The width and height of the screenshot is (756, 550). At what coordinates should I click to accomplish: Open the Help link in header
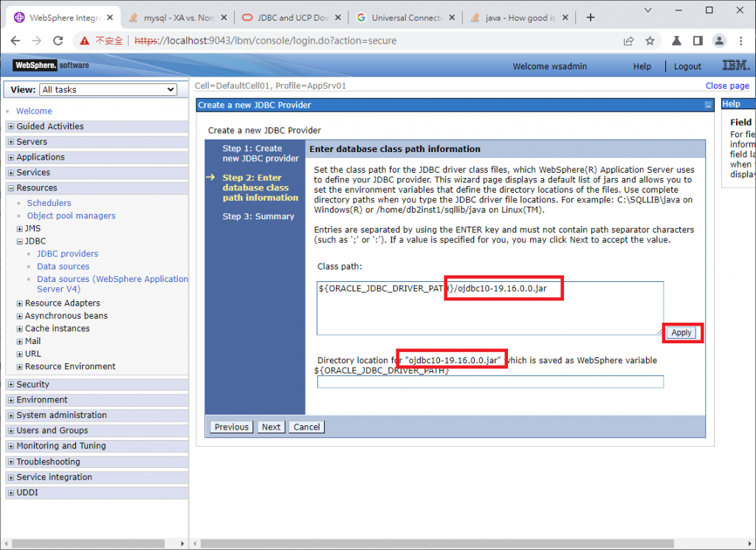point(642,66)
